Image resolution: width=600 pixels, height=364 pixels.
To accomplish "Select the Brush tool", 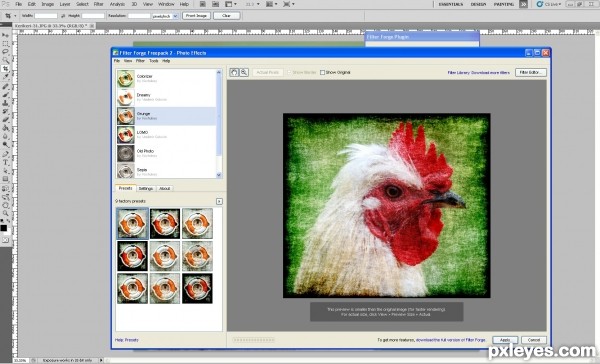I will [x=5, y=95].
